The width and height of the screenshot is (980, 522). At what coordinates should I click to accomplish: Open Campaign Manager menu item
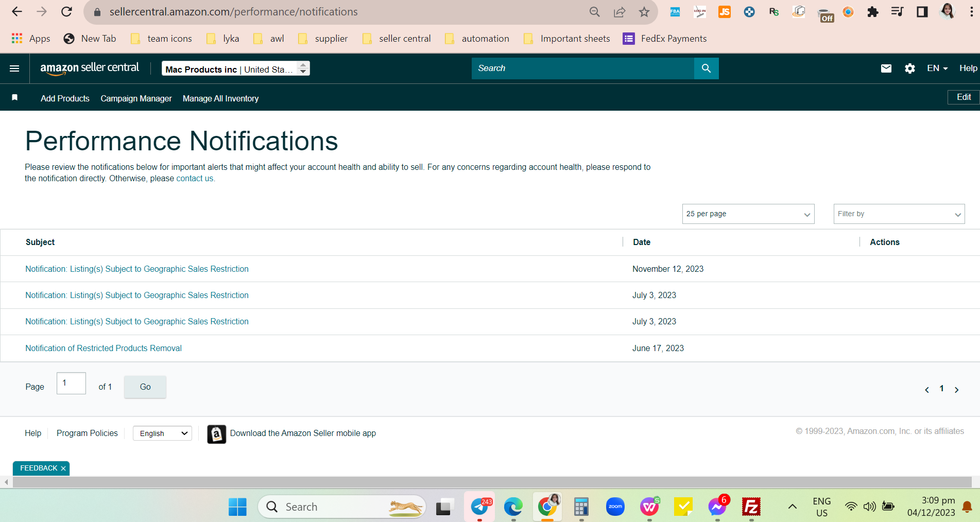136,98
